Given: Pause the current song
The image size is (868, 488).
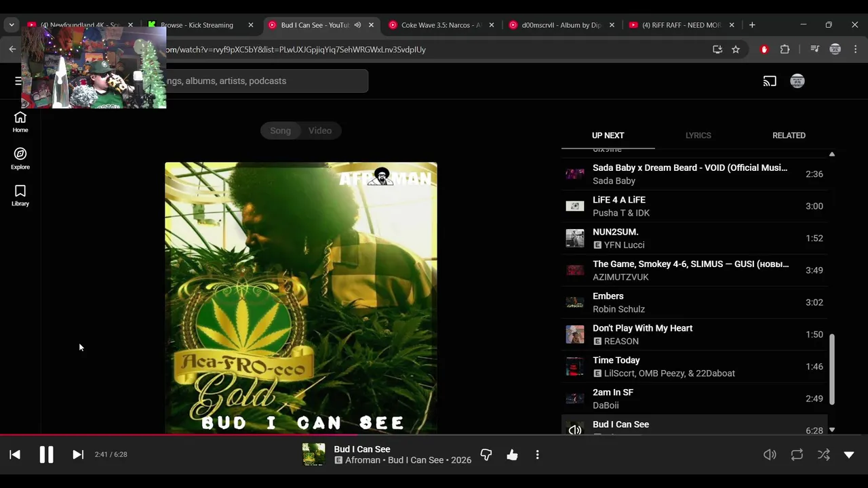Looking at the screenshot, I should point(46,455).
